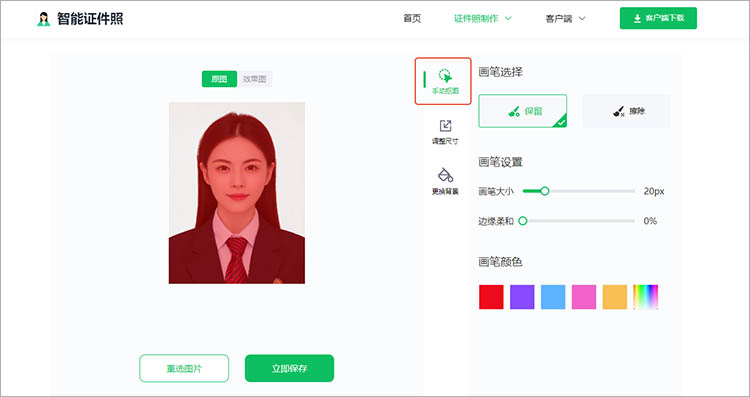
Task: Click the 0% edge softness value
Action: coord(650,221)
